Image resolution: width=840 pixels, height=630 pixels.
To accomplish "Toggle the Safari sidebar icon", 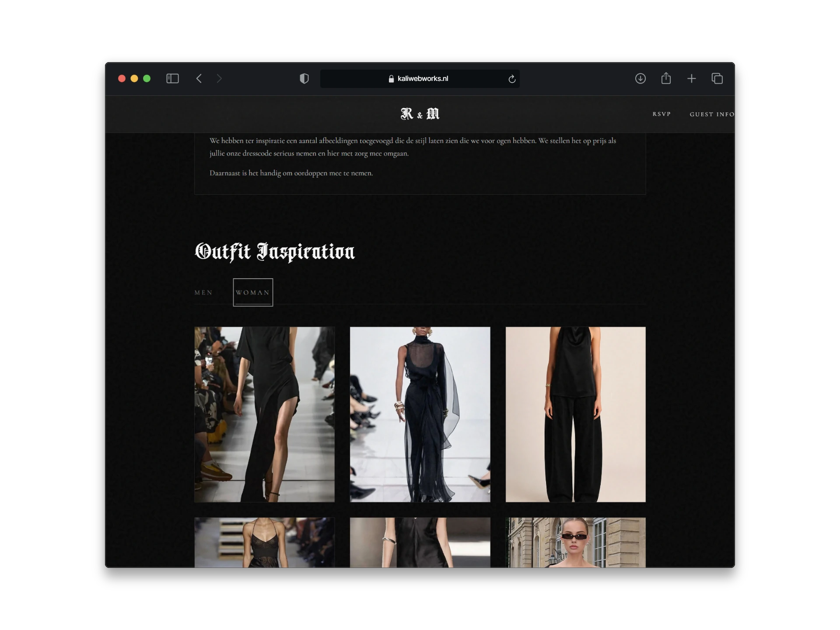I will pyautogui.click(x=172, y=78).
